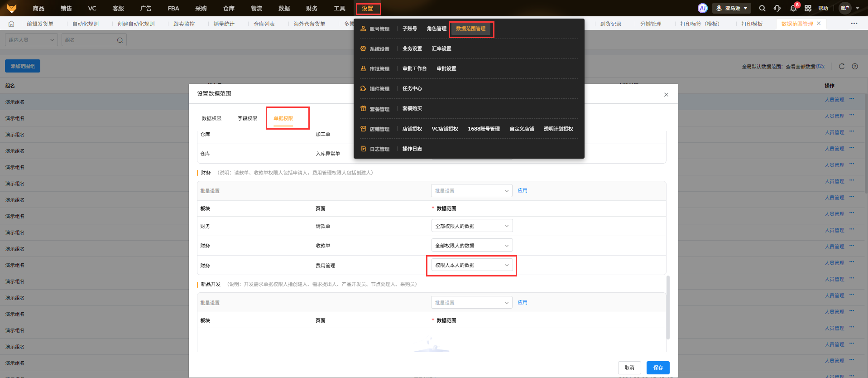The image size is (868, 378).
Task: Open the 请款单 data range dropdown
Action: pyautogui.click(x=471, y=226)
